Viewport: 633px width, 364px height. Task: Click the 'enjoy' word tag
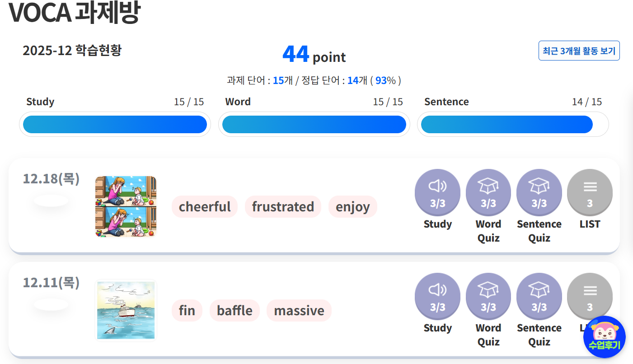pos(352,207)
